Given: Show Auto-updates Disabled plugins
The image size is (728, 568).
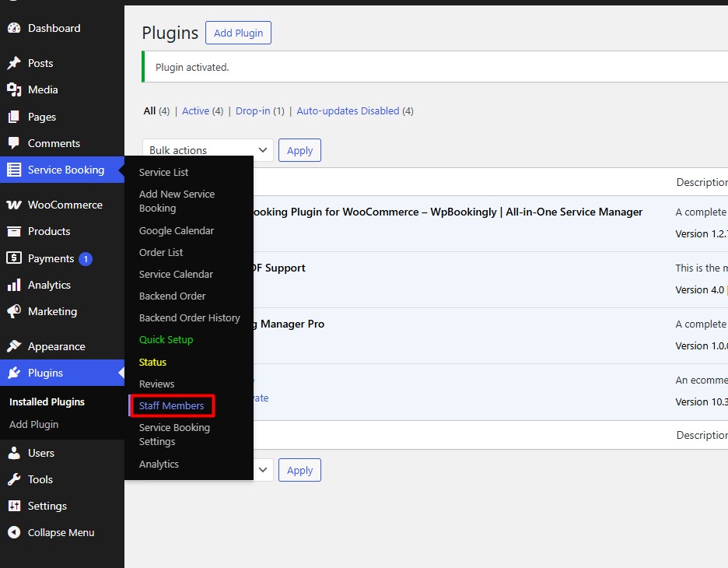Looking at the screenshot, I should click(348, 111).
